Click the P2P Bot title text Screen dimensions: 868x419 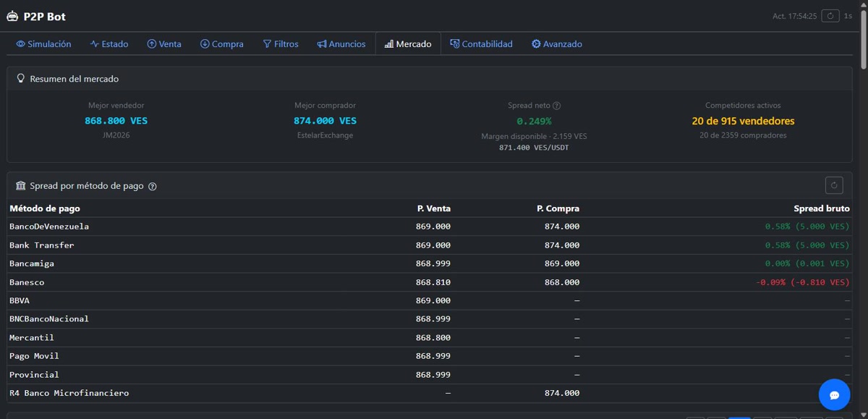tap(44, 16)
